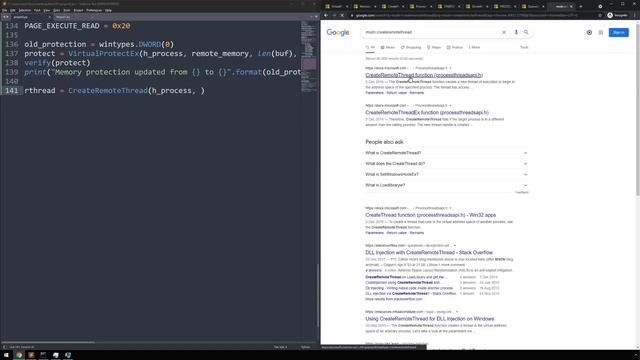
Task: Expand the 'What is LoadLibrary?' question
Action: (x=447, y=185)
